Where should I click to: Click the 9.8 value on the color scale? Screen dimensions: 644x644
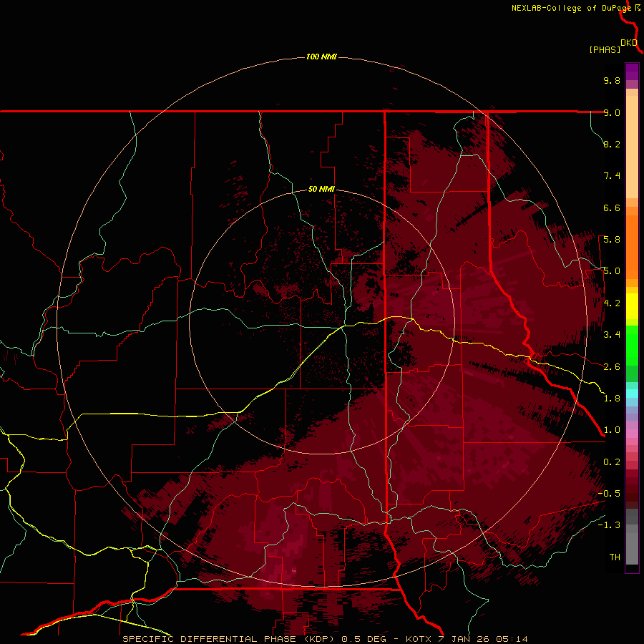click(612, 80)
